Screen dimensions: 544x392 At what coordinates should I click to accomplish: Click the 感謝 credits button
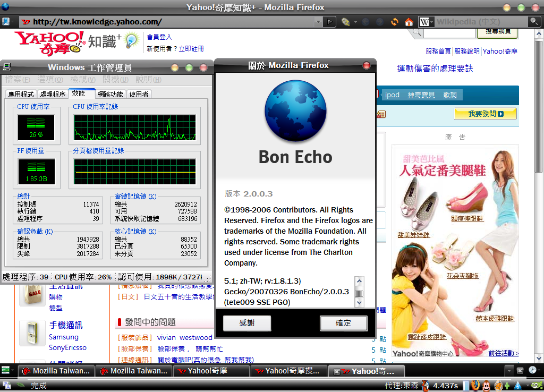tap(247, 323)
